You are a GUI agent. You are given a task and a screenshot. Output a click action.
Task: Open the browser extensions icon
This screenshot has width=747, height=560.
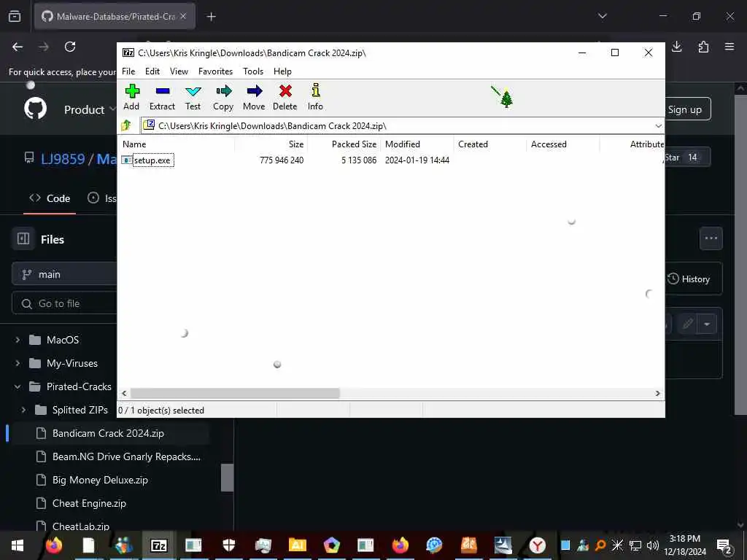pyautogui.click(x=703, y=47)
